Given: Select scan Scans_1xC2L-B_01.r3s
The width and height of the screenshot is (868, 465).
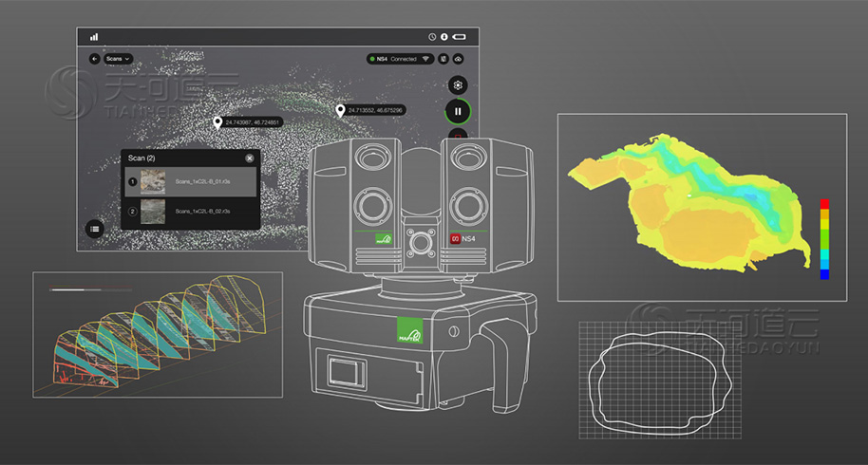Looking at the screenshot, I should tap(191, 182).
